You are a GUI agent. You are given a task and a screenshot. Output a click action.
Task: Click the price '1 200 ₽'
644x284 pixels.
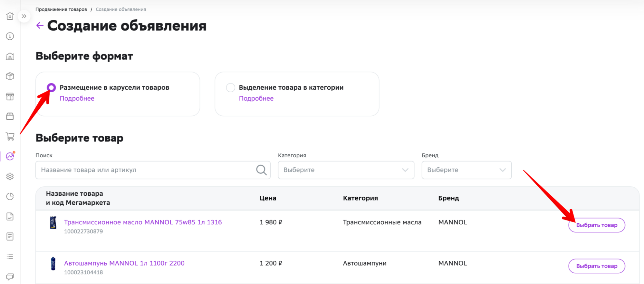click(x=271, y=263)
